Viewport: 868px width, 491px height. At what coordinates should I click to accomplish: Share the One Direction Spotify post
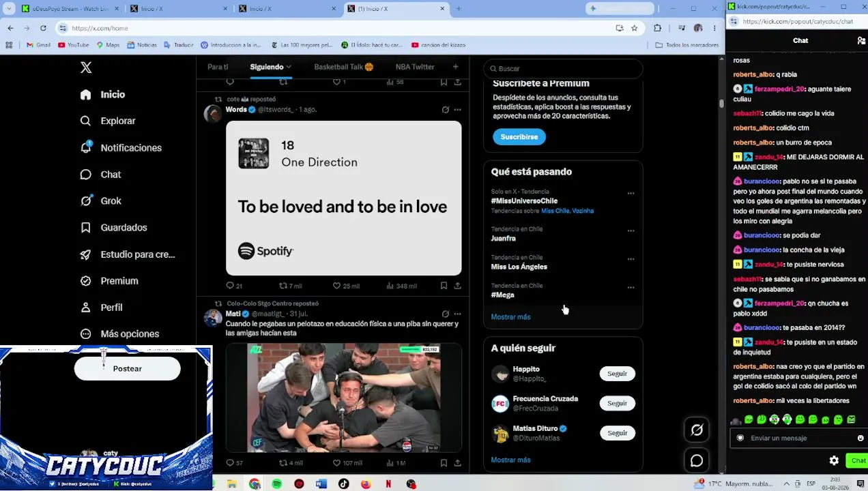tap(457, 286)
